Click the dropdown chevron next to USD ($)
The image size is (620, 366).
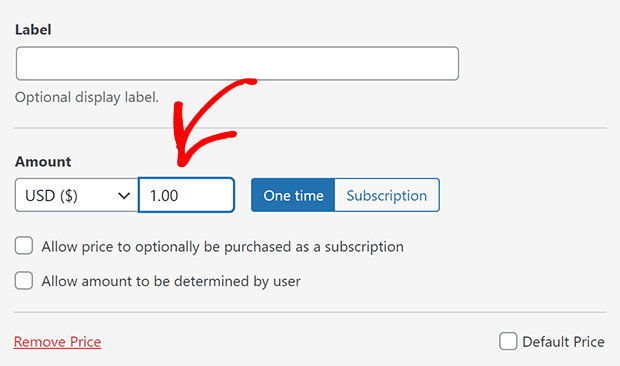124,196
